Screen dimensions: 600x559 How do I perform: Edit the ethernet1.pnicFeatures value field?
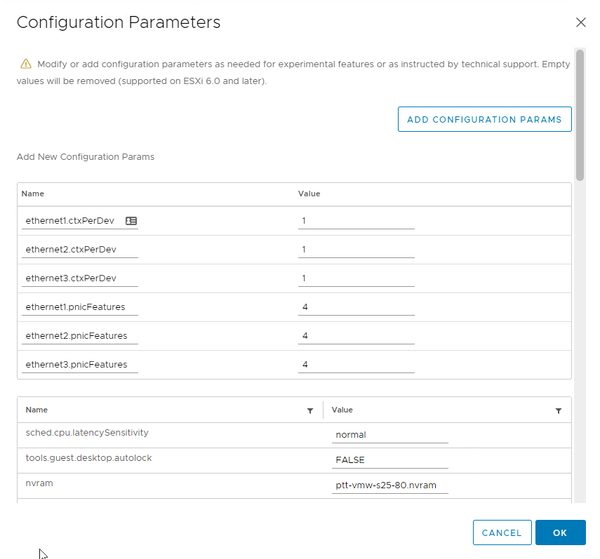pyautogui.click(x=356, y=307)
